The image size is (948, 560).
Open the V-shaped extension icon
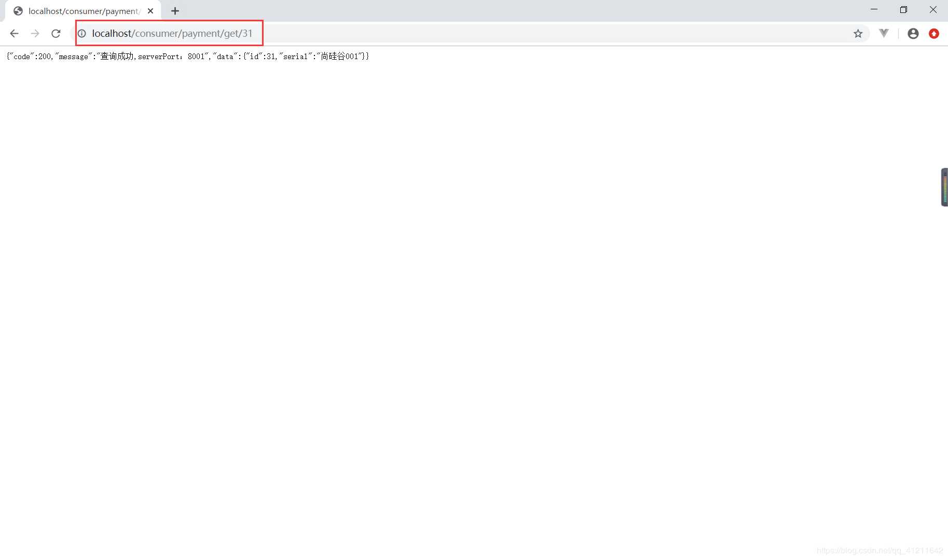coord(884,33)
